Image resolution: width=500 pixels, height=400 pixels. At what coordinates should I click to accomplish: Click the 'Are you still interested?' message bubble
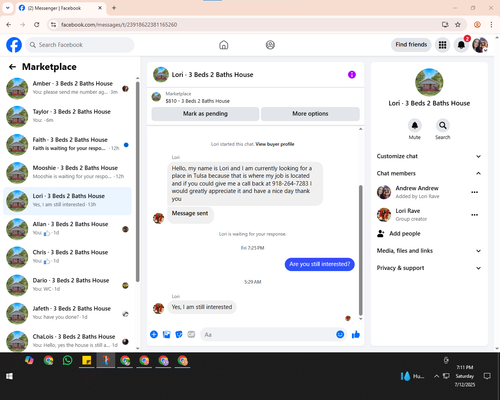coord(319,264)
